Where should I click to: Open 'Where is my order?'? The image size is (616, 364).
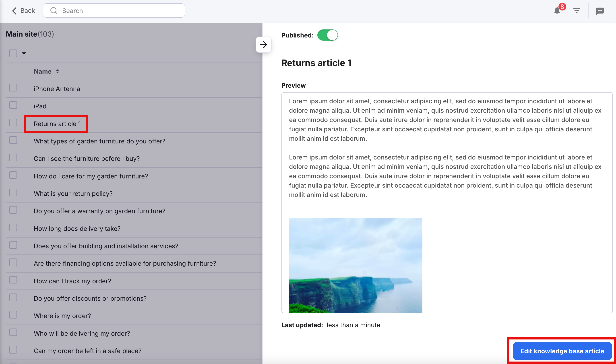(62, 316)
